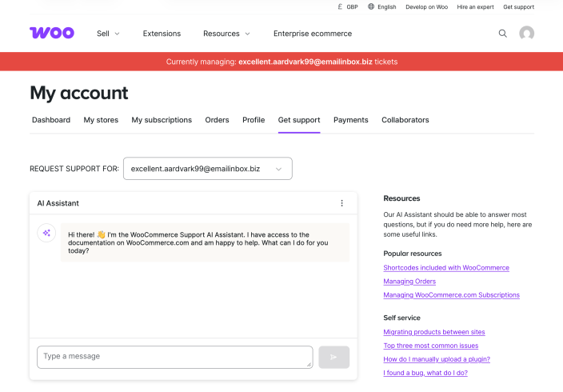Switch to the Dashboard tab

pyautogui.click(x=51, y=120)
